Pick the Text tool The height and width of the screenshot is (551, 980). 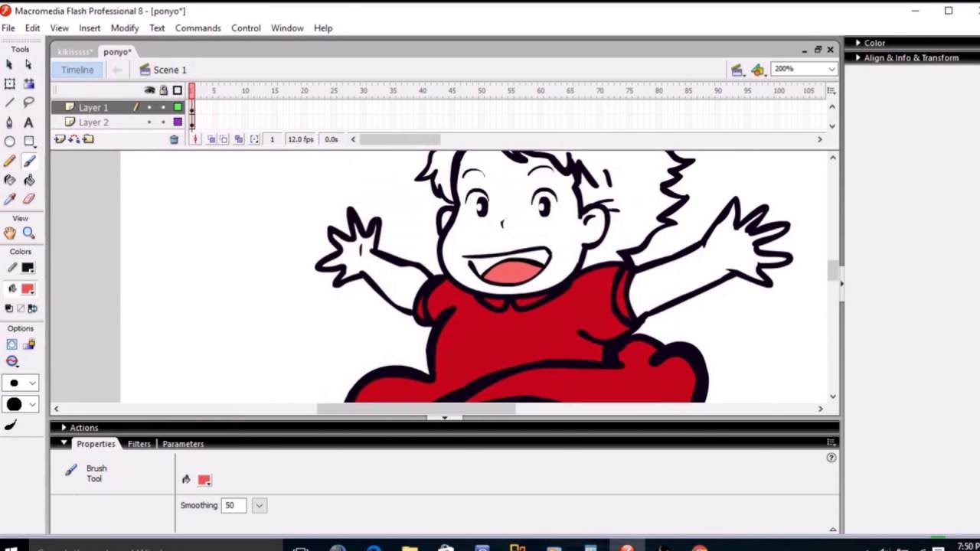point(29,122)
